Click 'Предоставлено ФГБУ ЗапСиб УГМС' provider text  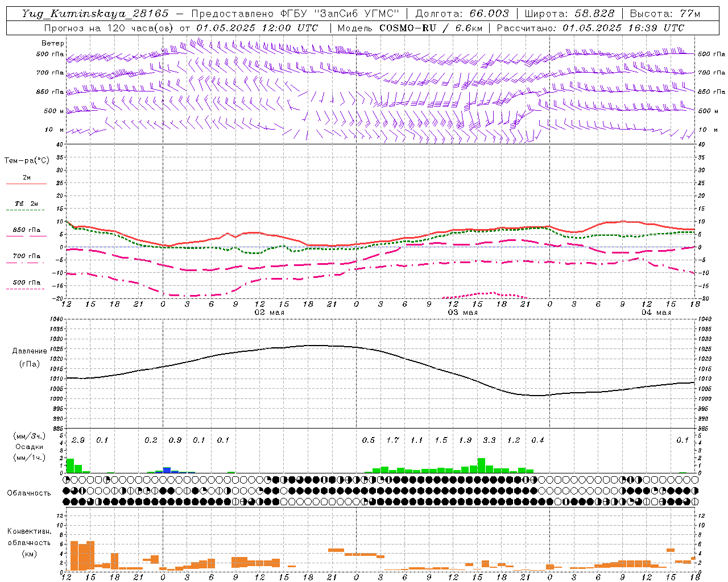(x=295, y=14)
